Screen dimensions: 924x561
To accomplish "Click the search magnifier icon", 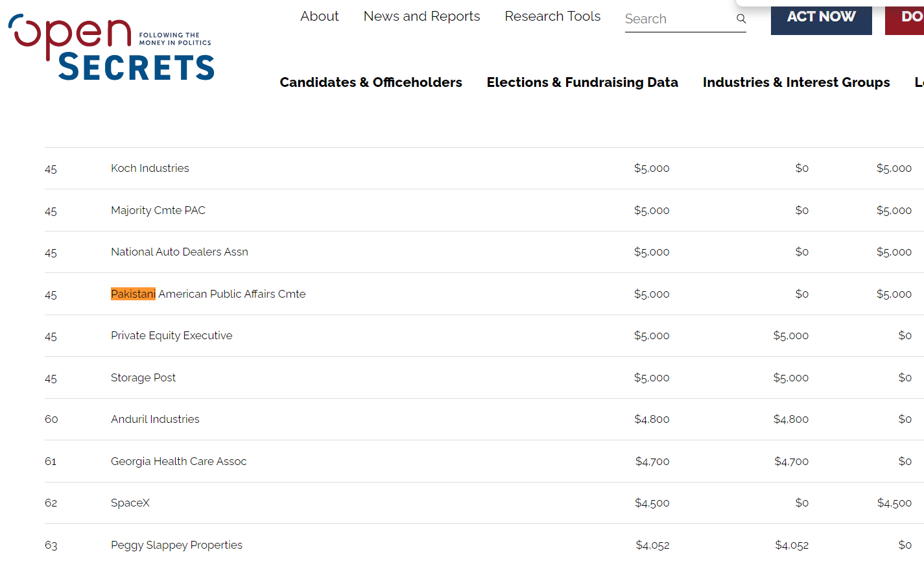I will tap(740, 19).
